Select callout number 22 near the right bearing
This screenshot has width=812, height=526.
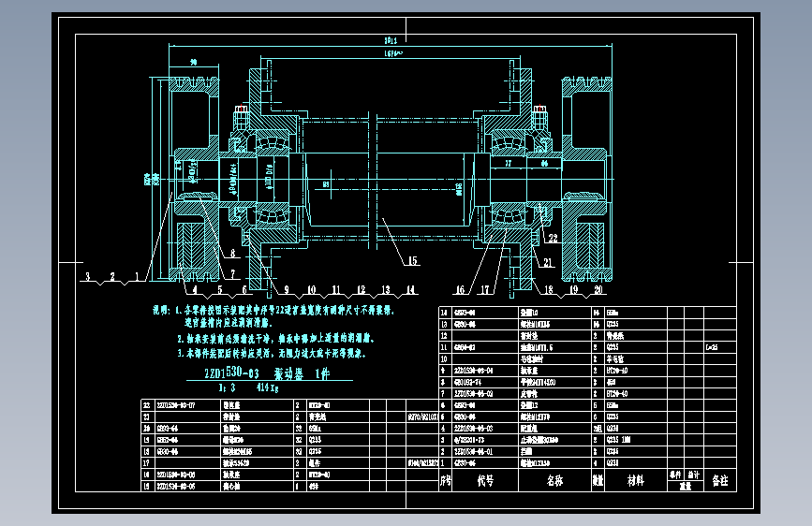coord(554,238)
